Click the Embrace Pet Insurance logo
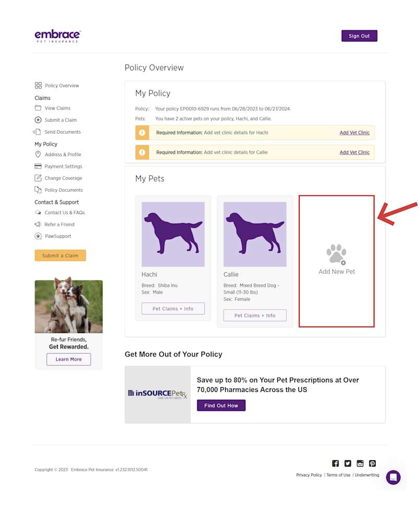The width and height of the screenshot is (420, 512). 57,35
